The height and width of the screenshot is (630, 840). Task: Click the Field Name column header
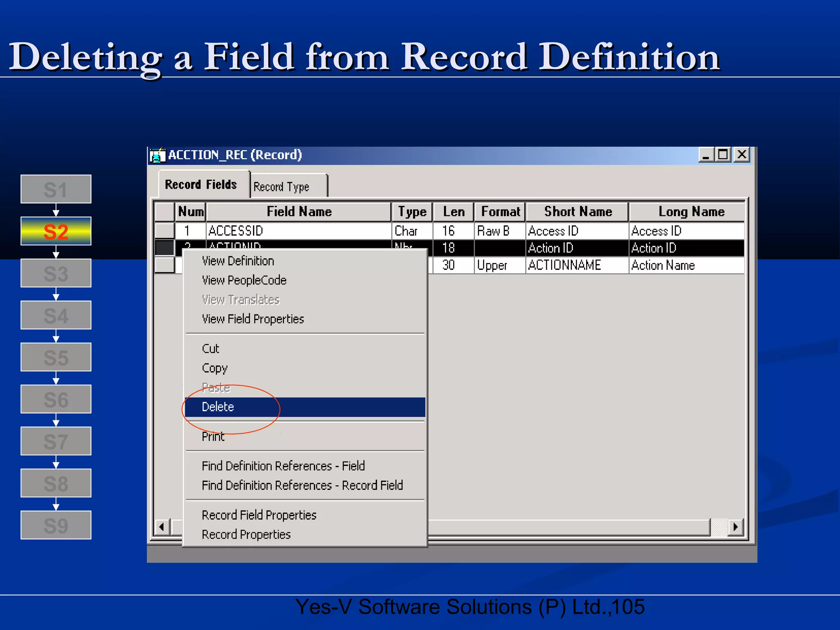pyautogui.click(x=299, y=212)
